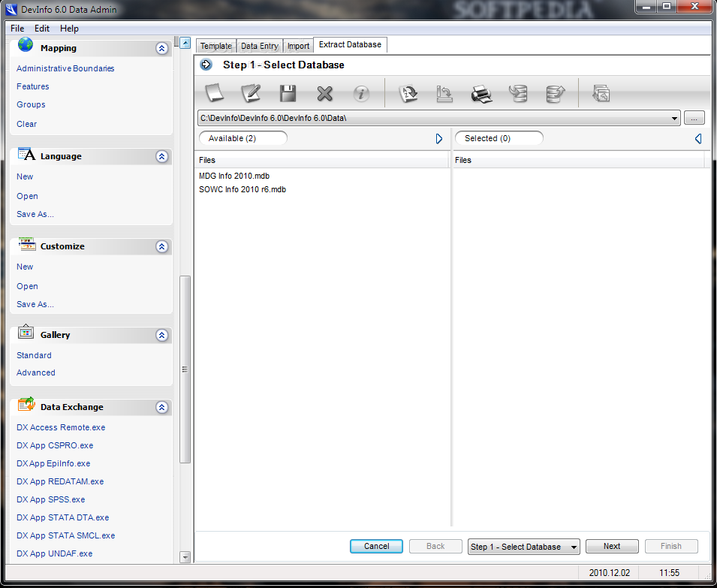Image resolution: width=717 pixels, height=588 pixels.
Task: Open the database folder path dropdown
Action: 674,118
